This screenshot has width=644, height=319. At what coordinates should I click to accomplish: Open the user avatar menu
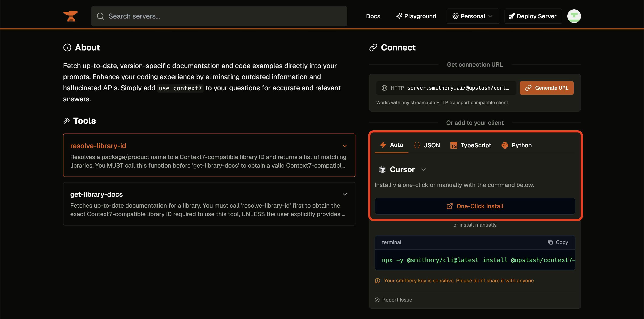[x=574, y=16]
